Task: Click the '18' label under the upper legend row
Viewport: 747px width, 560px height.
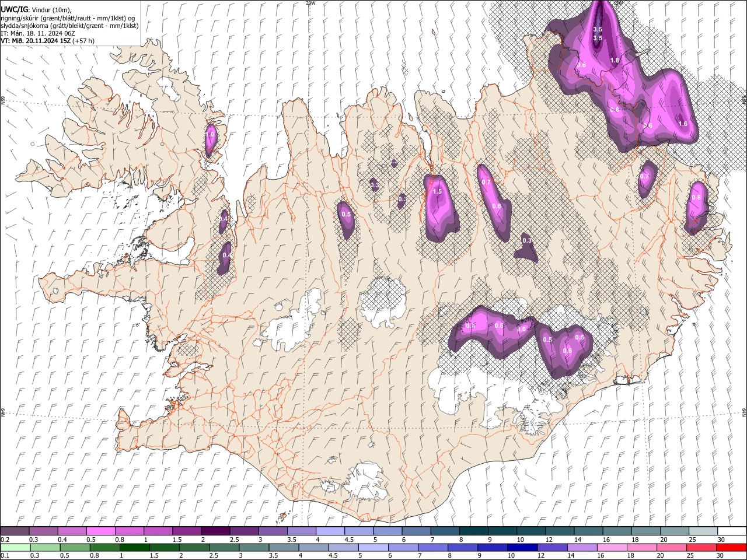Action: 635,540
